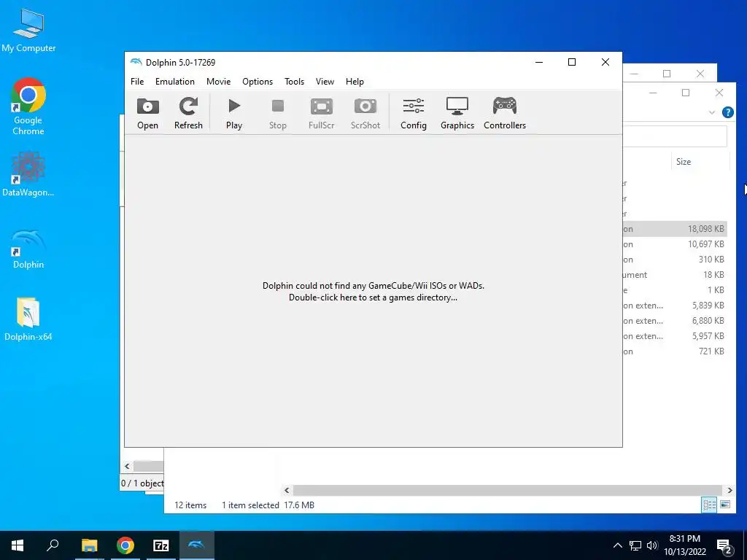Viewport: 747px width, 560px height.
Task: Open the View menu
Action: [325, 82]
